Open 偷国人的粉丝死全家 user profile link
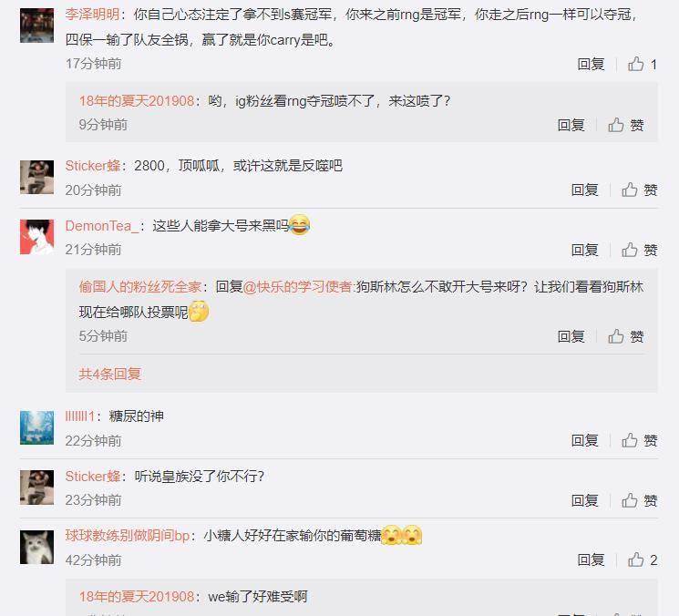679x616 pixels. click(139, 286)
